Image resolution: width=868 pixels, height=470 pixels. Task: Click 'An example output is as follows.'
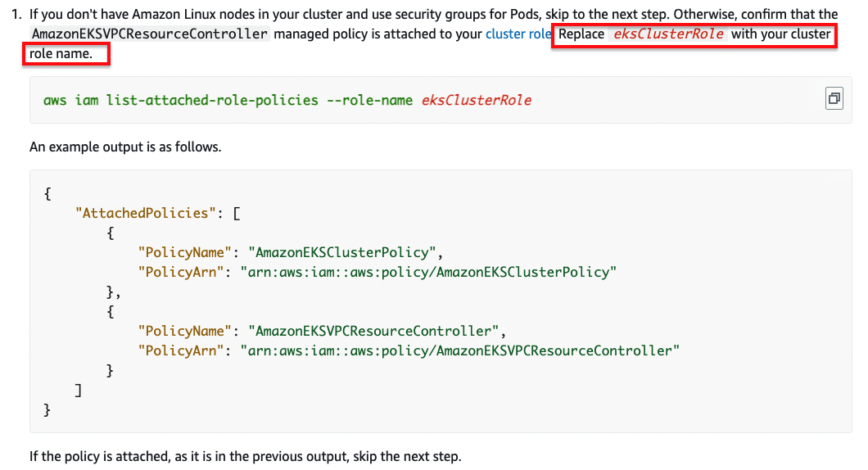125,147
